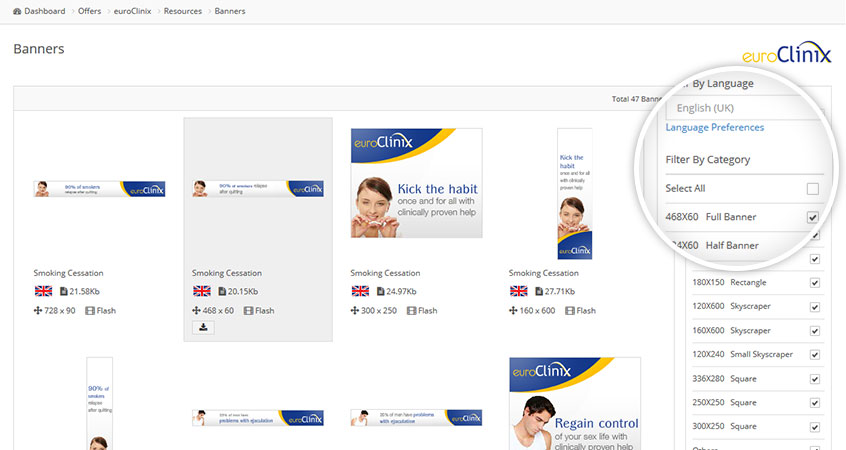This screenshot has width=846, height=450.
Task: Go to Dashboard in the breadcrumb
Action: pyautogui.click(x=44, y=11)
